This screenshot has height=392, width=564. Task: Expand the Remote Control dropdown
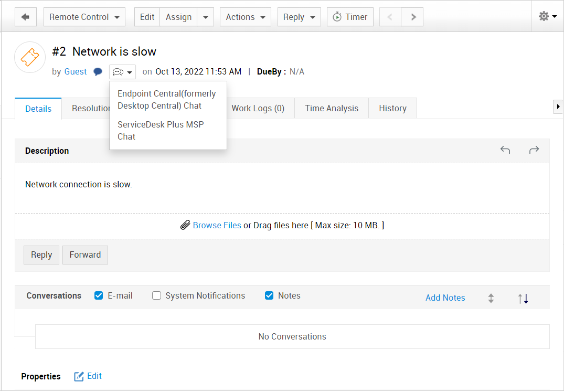[84, 17]
